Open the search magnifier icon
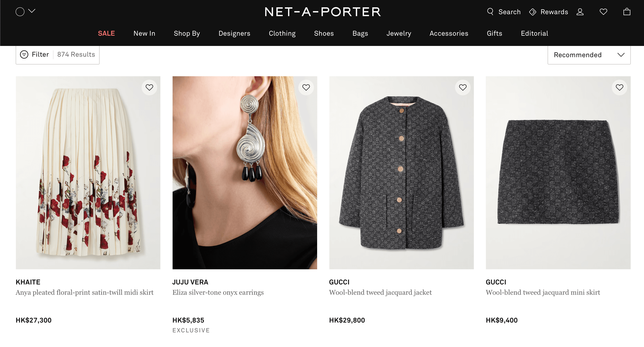The width and height of the screenshot is (644, 347). [490, 11]
